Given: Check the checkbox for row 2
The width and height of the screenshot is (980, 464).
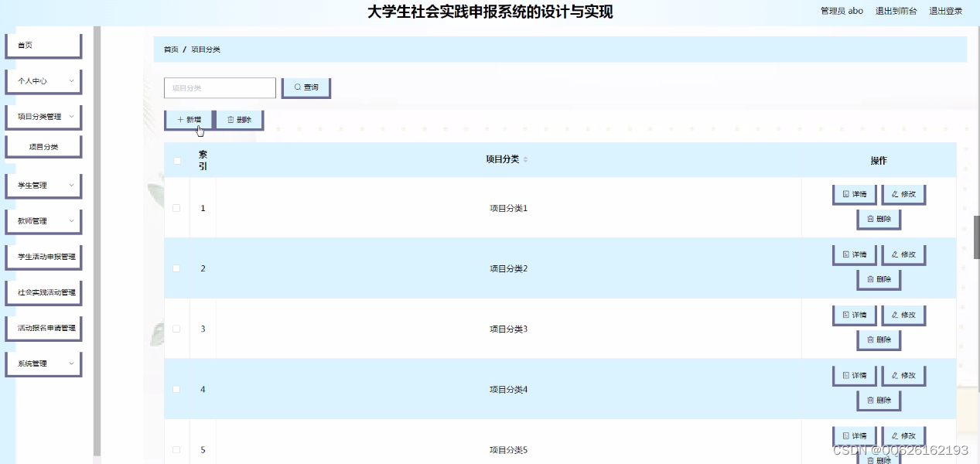Looking at the screenshot, I should point(177,268).
